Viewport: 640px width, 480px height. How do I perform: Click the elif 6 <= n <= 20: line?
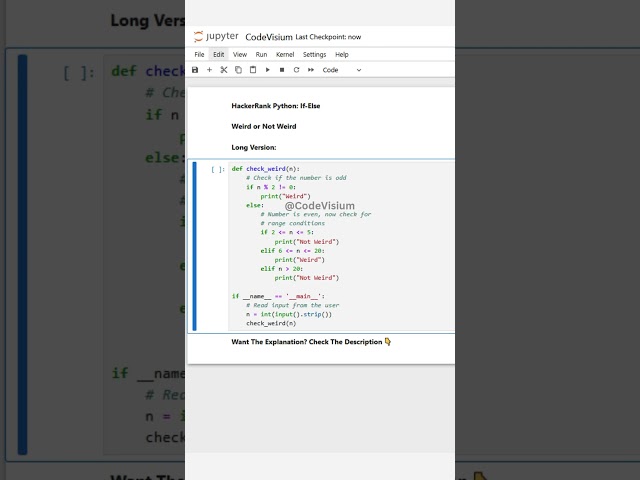[292, 251]
